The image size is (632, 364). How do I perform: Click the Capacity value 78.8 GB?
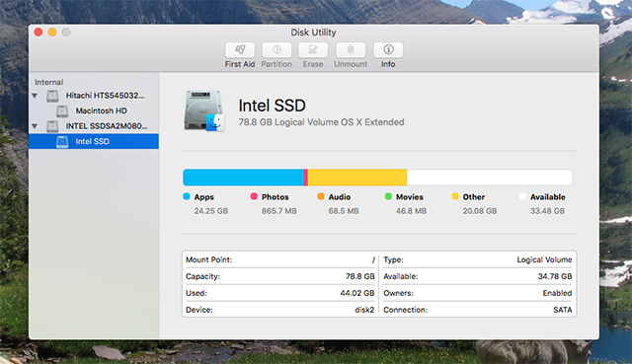[x=359, y=276]
